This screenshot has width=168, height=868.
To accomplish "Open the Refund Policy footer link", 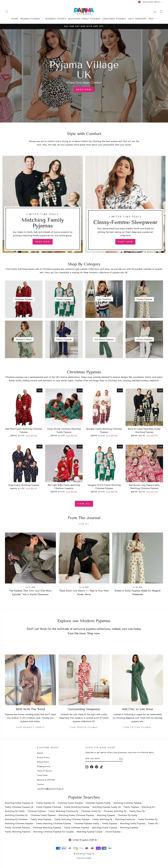I will click(x=43, y=762).
